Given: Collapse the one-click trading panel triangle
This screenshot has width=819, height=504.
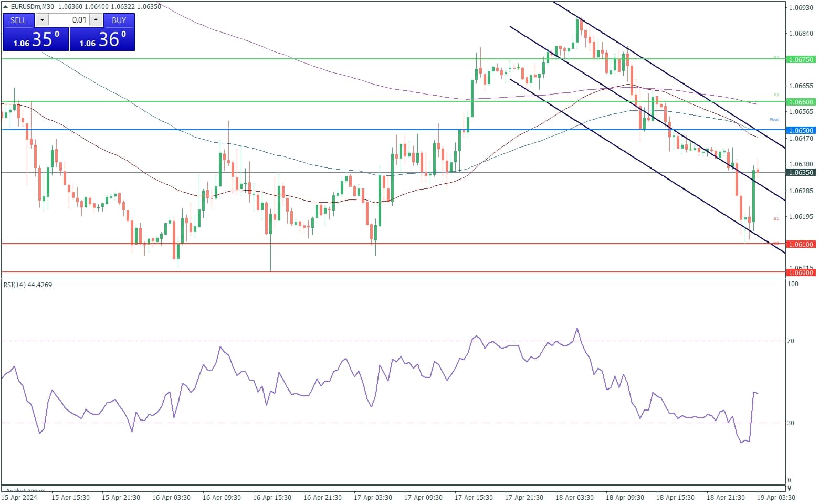Looking at the screenshot, I should (6, 7).
